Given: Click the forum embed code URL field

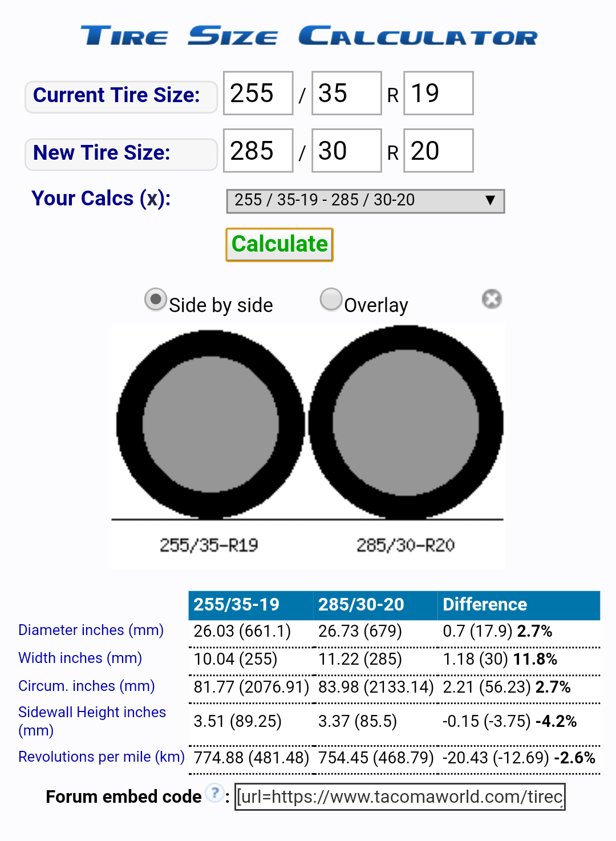Looking at the screenshot, I should [400, 796].
